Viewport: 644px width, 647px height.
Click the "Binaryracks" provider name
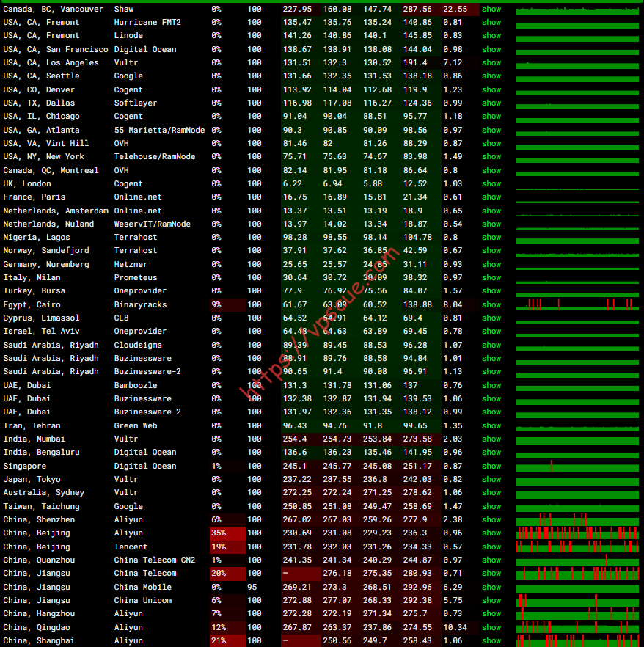click(x=140, y=305)
